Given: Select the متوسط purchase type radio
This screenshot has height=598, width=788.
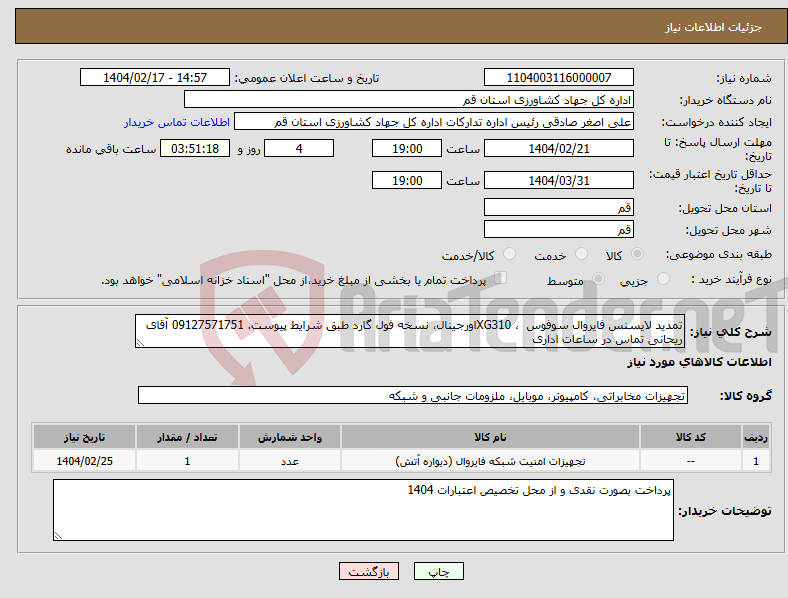Looking at the screenshot, I should [x=598, y=279].
